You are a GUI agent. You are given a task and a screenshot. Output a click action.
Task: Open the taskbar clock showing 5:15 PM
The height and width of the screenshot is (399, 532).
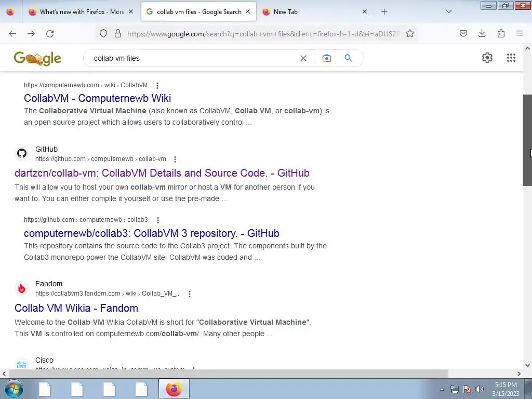506,389
